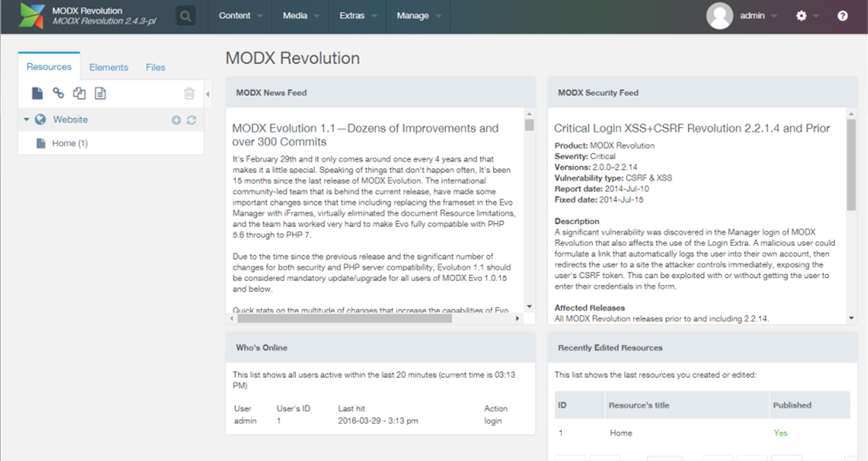The width and height of the screenshot is (868, 461).
Task: Click the New Document icon
Action: click(x=37, y=93)
